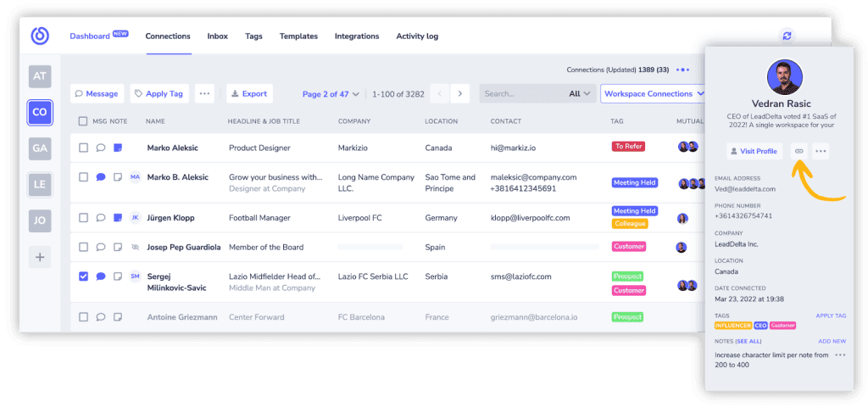Uncheck Sergej Milinkovic-Savic row checkbox
Screen dimensions: 868x413
84,276
